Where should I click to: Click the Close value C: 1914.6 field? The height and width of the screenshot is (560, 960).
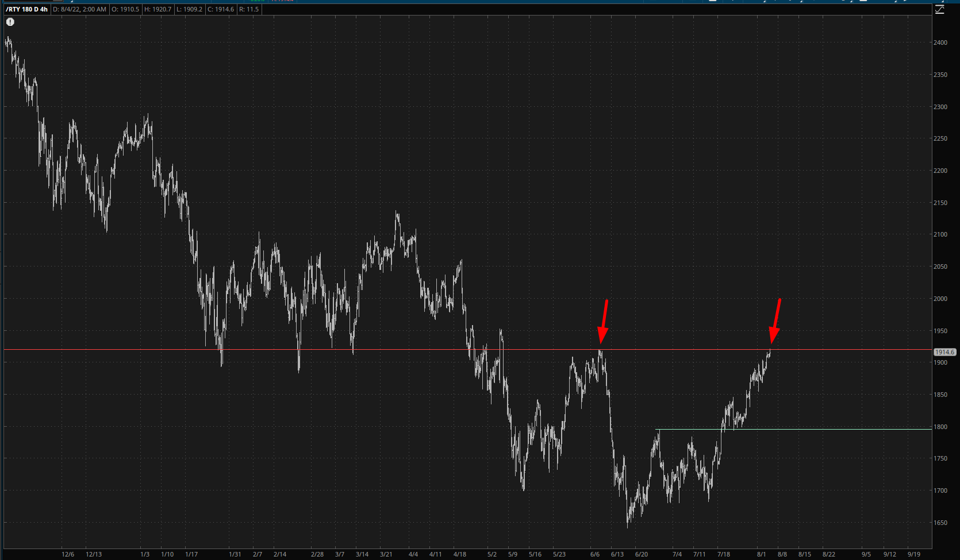221,9
